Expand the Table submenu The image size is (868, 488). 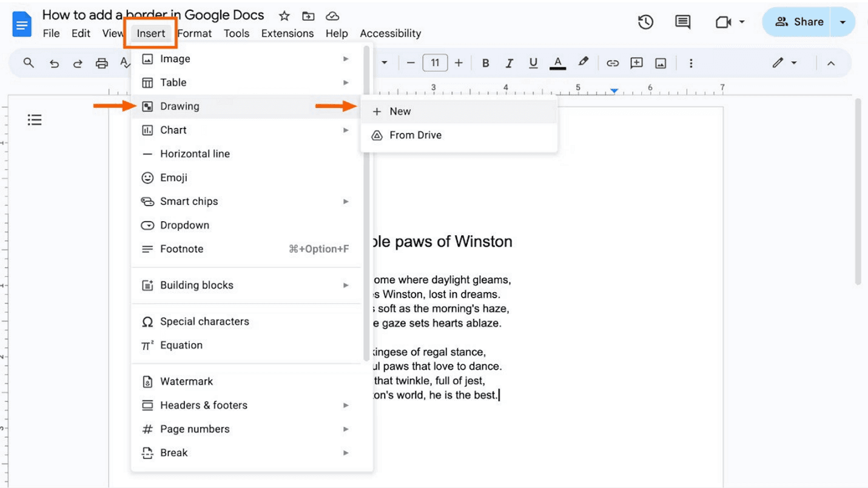[x=246, y=82]
